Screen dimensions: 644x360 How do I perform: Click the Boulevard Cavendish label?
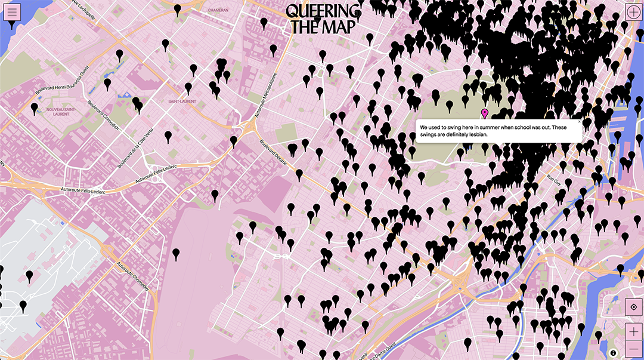tap(104, 115)
